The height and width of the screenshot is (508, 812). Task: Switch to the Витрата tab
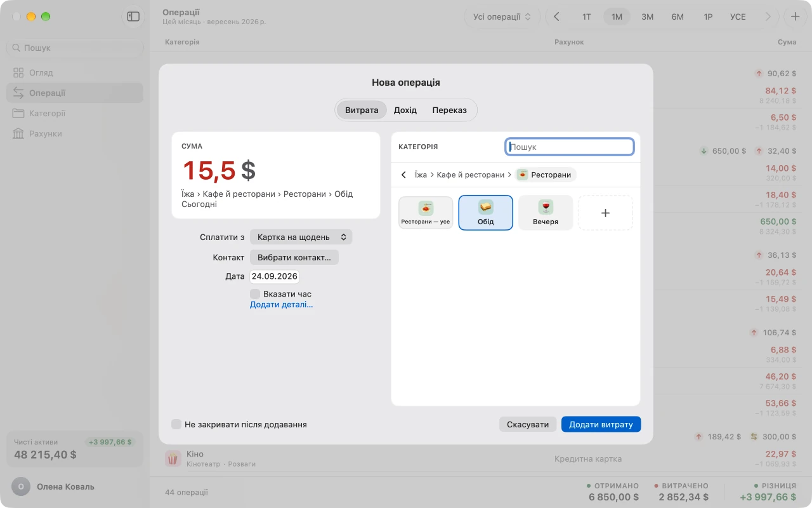coord(362,110)
